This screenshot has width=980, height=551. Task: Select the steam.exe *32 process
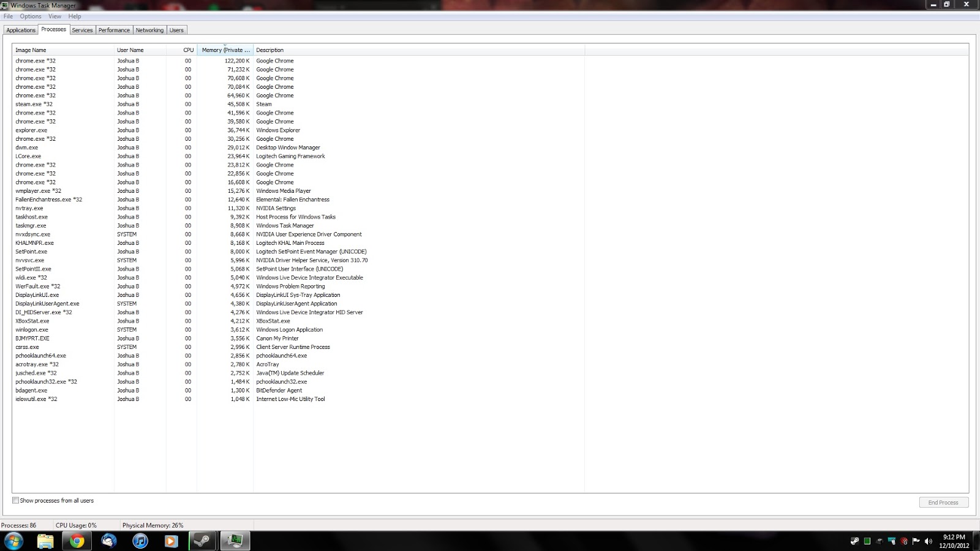(34, 104)
